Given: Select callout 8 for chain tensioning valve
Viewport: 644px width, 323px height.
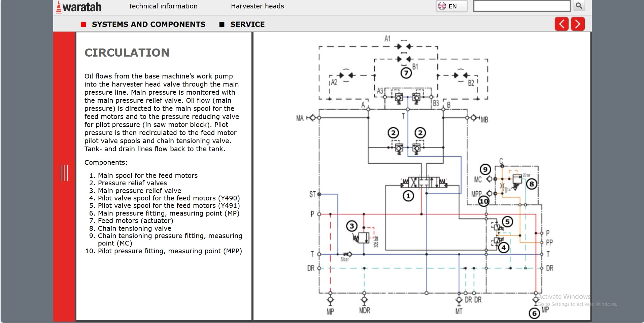Looking at the screenshot, I should point(531,184).
